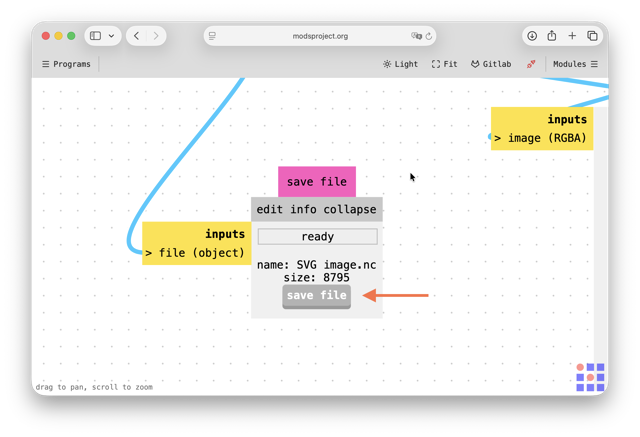Viewport: 640px width, 437px height.
Task: Select the pink save file title
Action: coord(317,182)
